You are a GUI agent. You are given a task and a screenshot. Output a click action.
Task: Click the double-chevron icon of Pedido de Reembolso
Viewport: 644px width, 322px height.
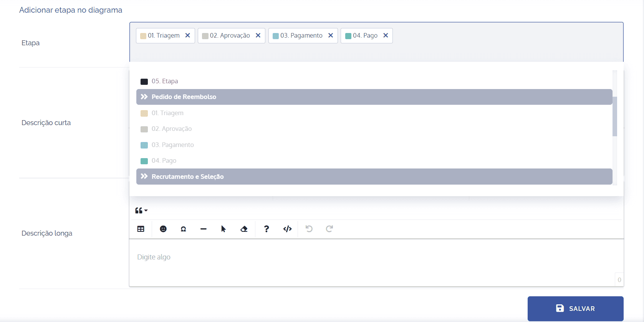pos(144,97)
